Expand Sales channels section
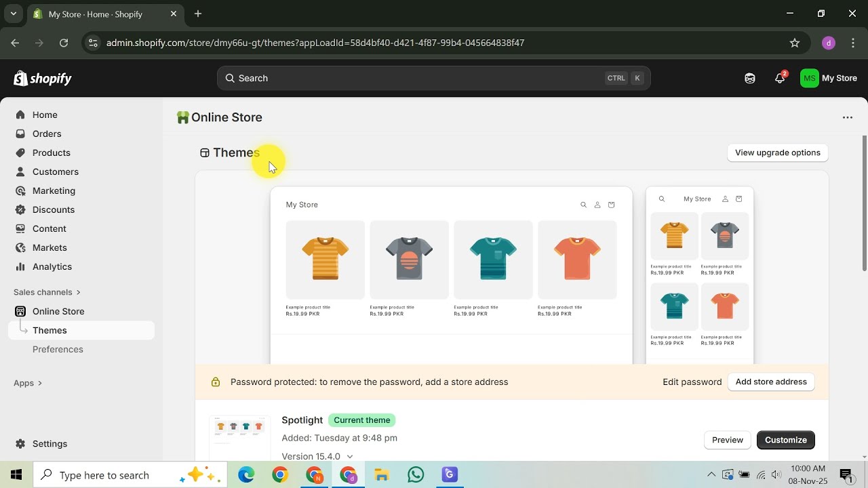Viewport: 868px width, 488px height. point(47,292)
